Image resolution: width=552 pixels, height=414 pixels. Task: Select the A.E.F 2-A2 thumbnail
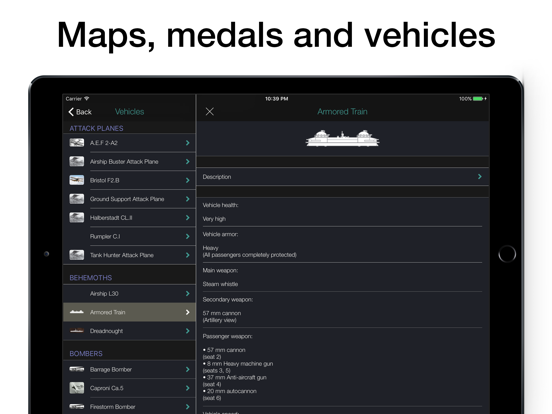(77, 143)
